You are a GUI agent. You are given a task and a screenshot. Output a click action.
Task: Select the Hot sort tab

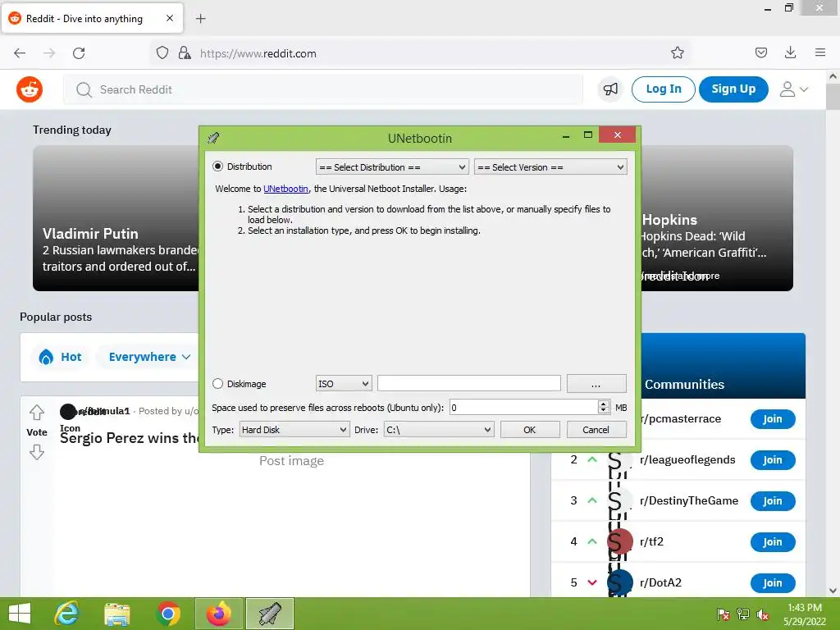pyautogui.click(x=61, y=357)
